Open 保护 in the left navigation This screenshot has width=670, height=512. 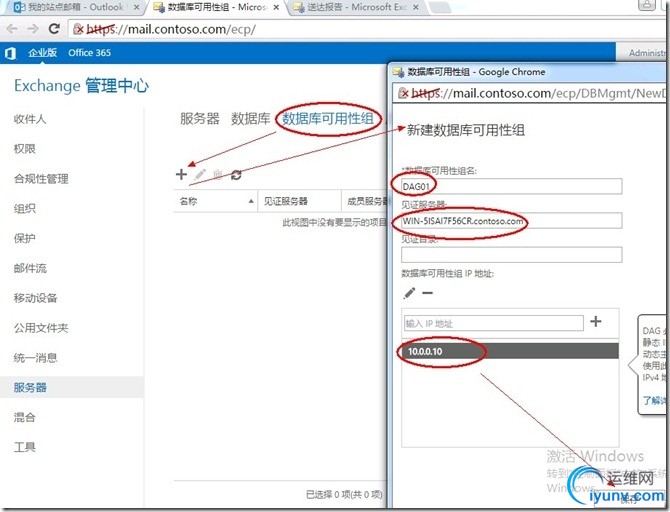coord(24,238)
